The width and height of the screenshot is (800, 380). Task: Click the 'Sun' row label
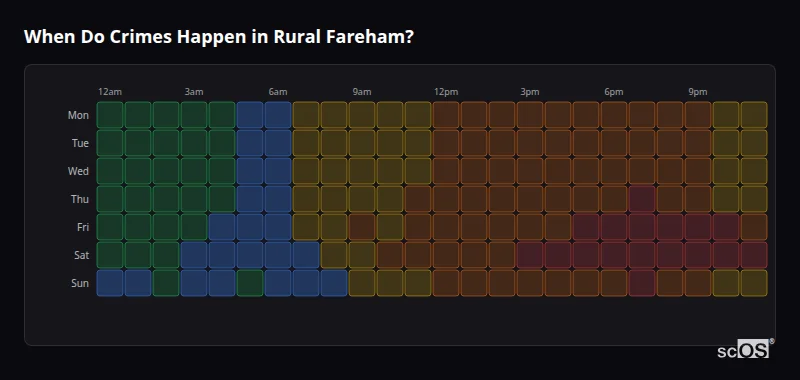[x=80, y=283]
